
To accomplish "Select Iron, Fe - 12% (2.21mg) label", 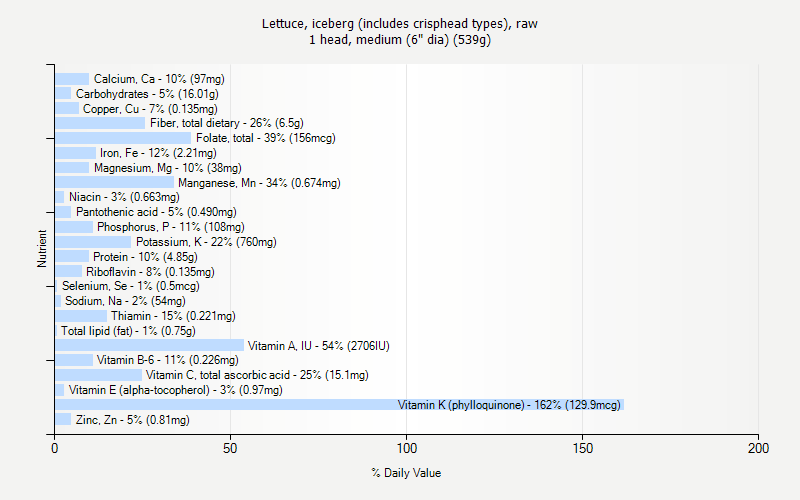I will 158,153.
